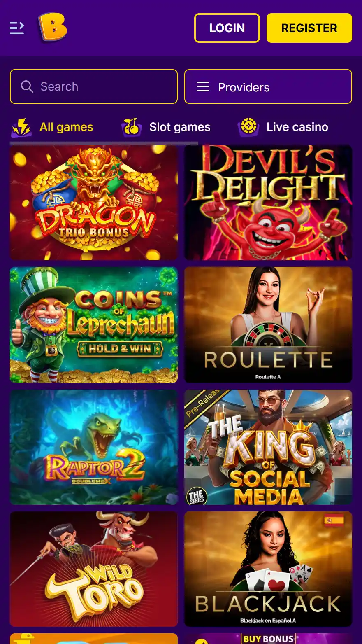Open the Dragon Trio Bonus game
This screenshot has height=644, width=362.
pos(94,203)
